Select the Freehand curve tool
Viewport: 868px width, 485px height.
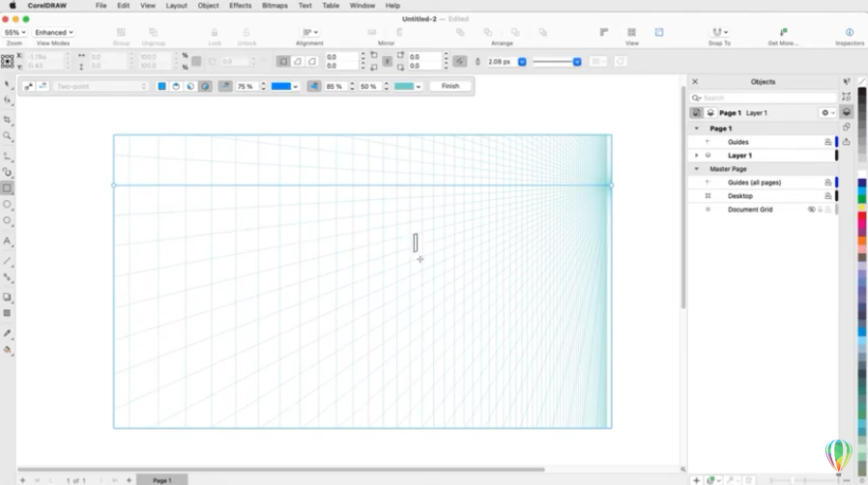(x=7, y=156)
